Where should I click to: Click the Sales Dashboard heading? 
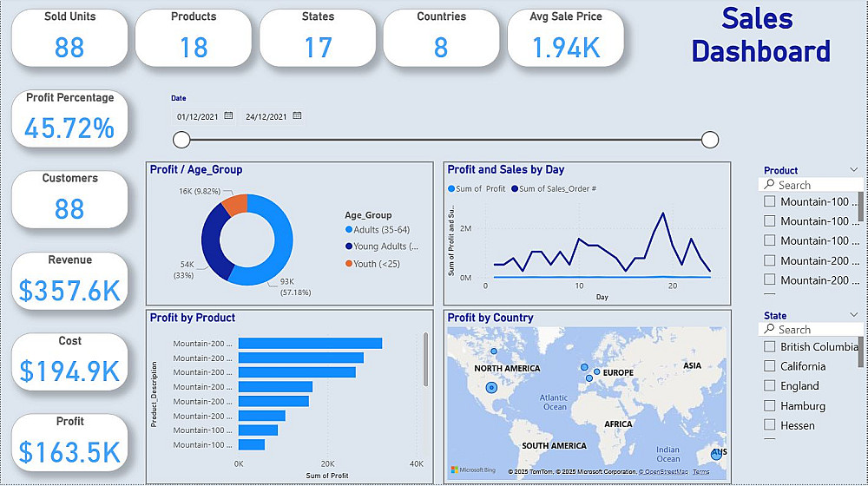point(760,35)
